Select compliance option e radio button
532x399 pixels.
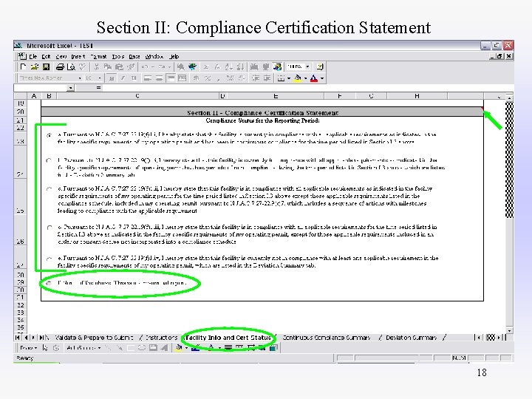(50, 259)
